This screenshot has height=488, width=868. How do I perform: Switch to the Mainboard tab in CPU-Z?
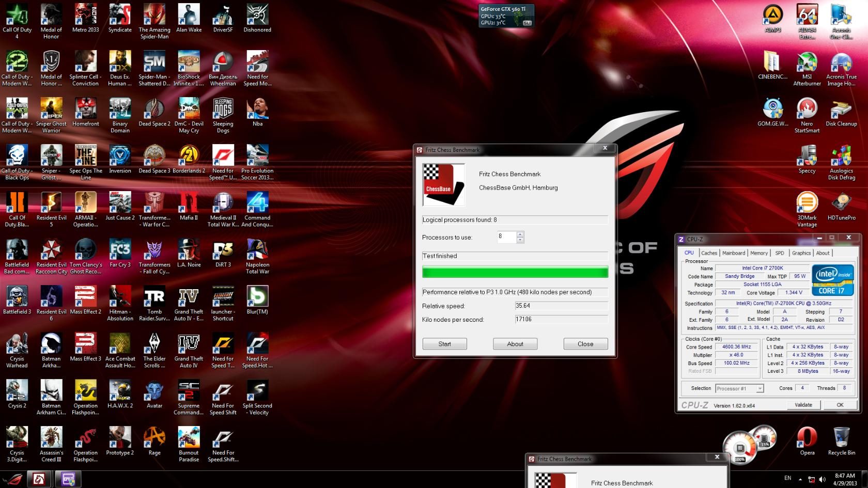[x=734, y=253]
